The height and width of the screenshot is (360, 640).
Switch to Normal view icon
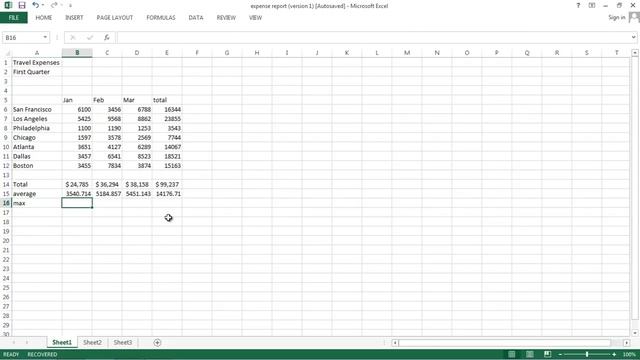pyautogui.click(x=511, y=354)
